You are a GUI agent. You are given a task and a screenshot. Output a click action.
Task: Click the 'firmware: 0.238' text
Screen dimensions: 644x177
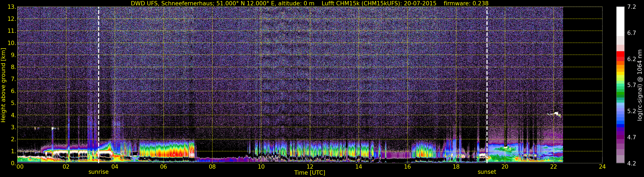point(466,3)
